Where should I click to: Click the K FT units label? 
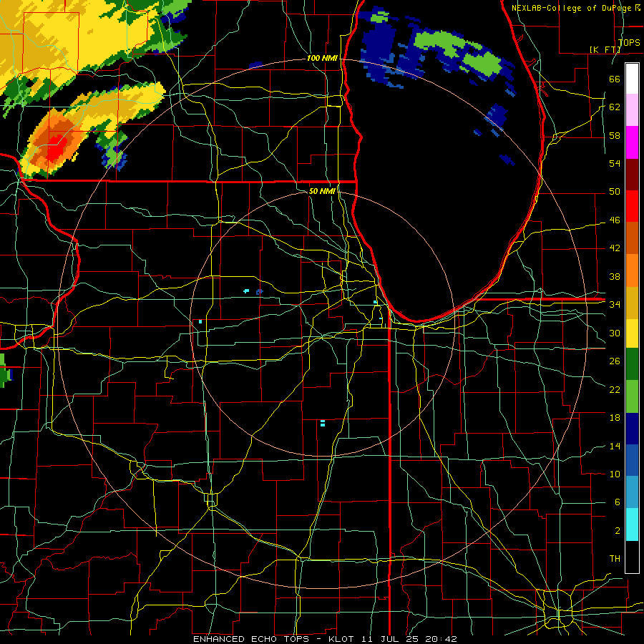tap(605, 49)
